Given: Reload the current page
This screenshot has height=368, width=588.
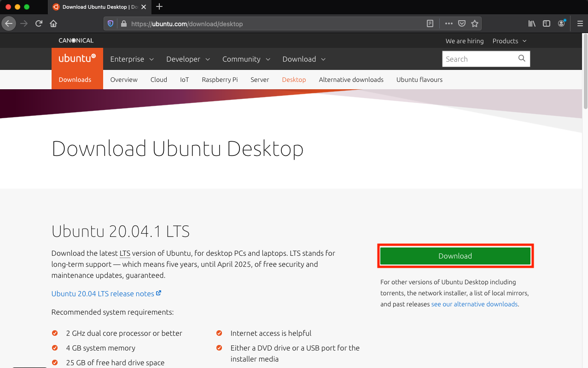Looking at the screenshot, I should [39, 23].
